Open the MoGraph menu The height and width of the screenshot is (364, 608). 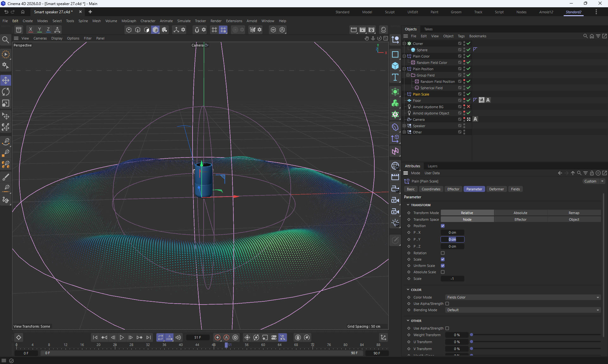click(x=129, y=21)
